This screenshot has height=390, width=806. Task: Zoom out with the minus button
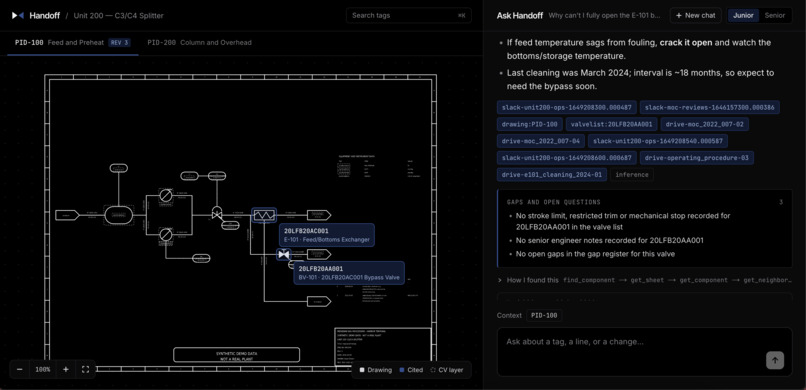click(20, 369)
